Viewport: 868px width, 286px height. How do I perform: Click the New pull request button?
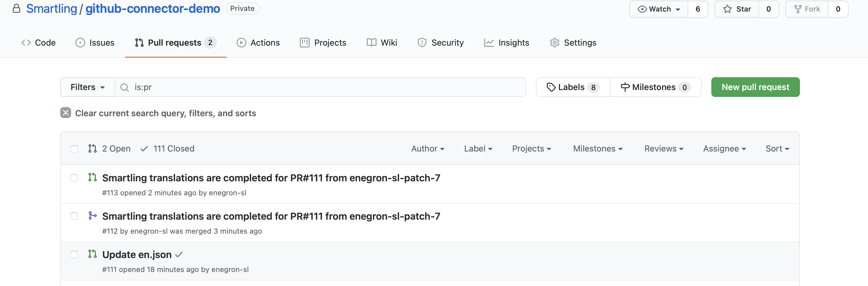click(755, 87)
